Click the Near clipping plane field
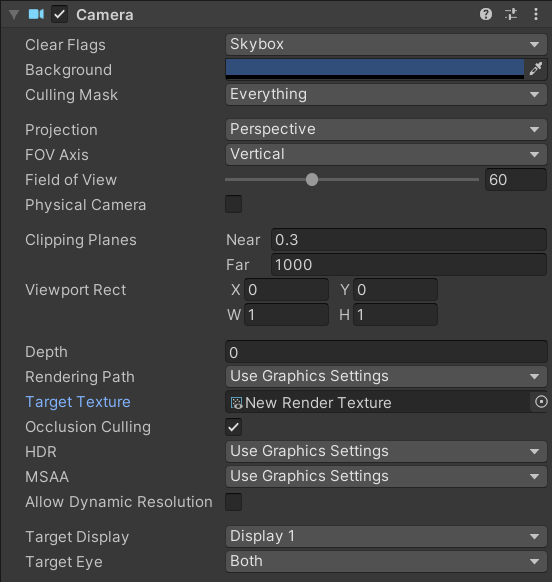Image resolution: width=552 pixels, height=582 pixels. coord(409,240)
